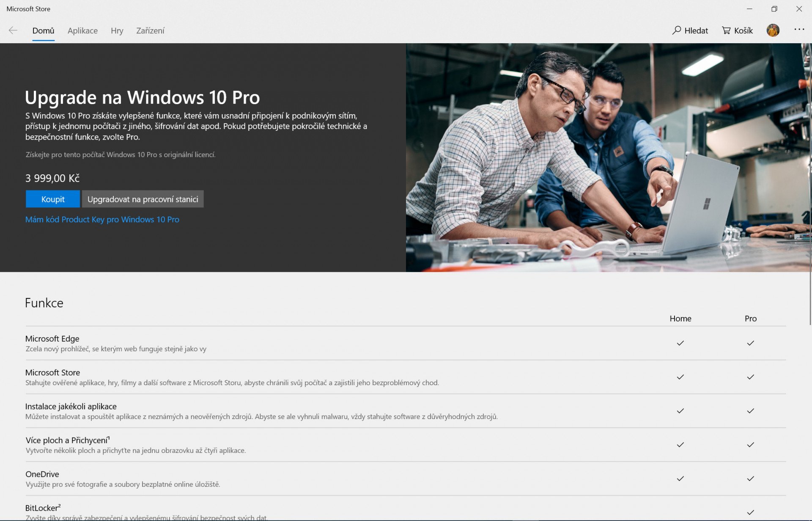Open the shopping cart icon

point(726,30)
